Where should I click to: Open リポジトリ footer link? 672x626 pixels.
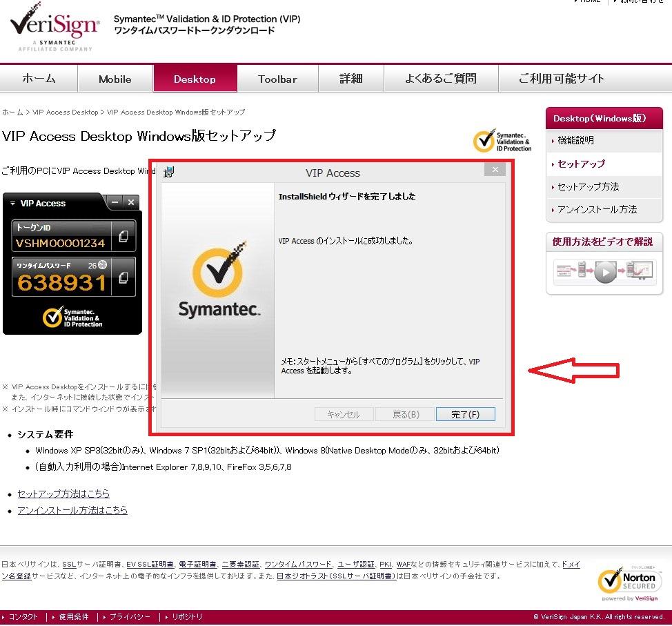pos(186,616)
